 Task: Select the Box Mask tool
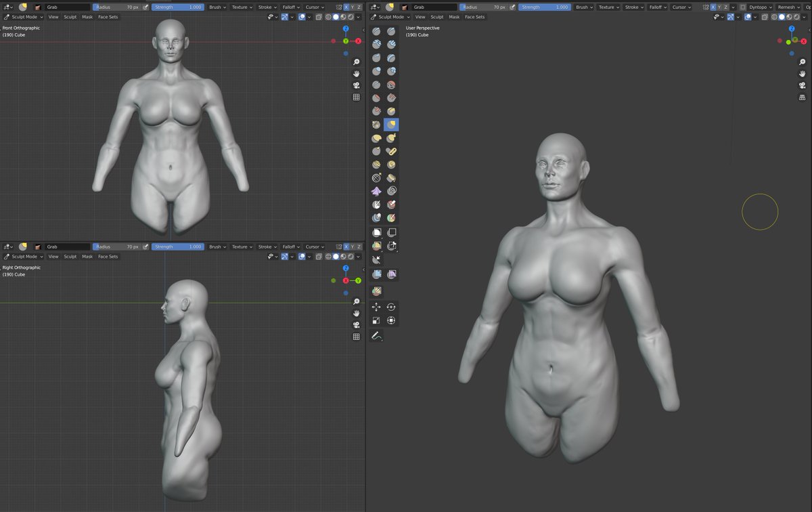pyautogui.click(x=376, y=232)
